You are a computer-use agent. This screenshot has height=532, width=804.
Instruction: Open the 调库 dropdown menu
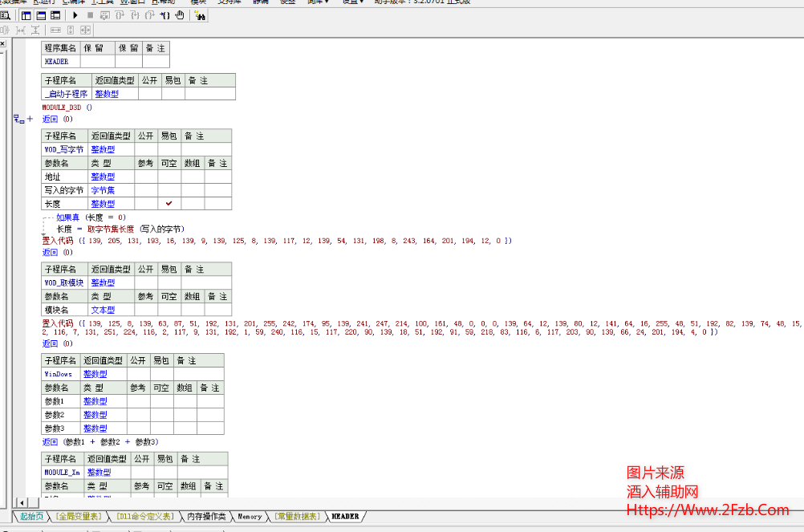(x=318, y=2)
